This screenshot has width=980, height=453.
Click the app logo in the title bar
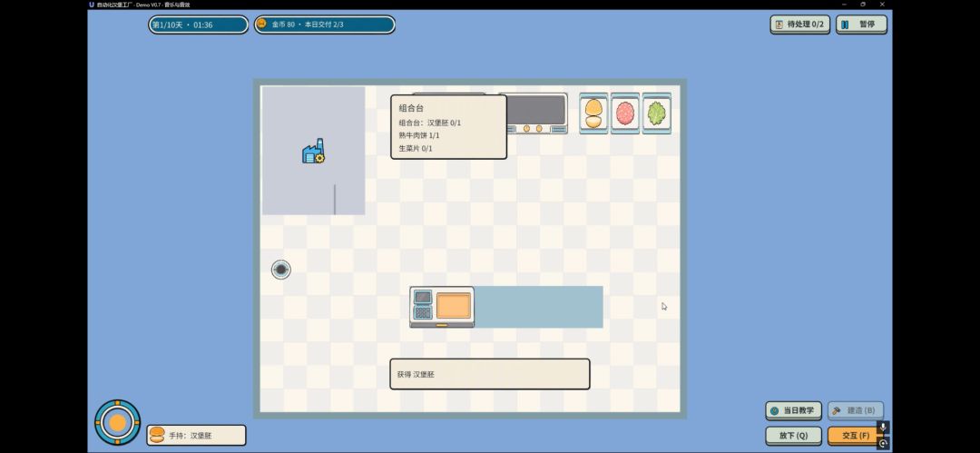tap(92, 5)
